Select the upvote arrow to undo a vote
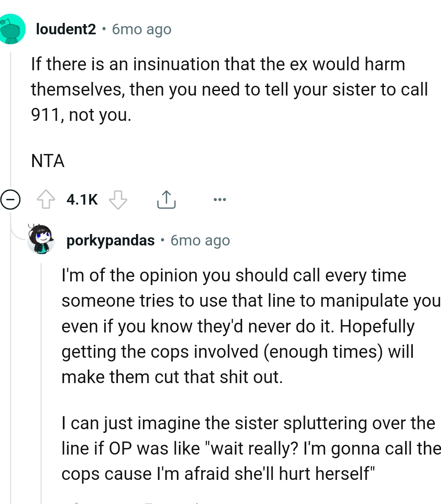Image resolution: width=441 pixels, height=504 pixels. [46, 200]
